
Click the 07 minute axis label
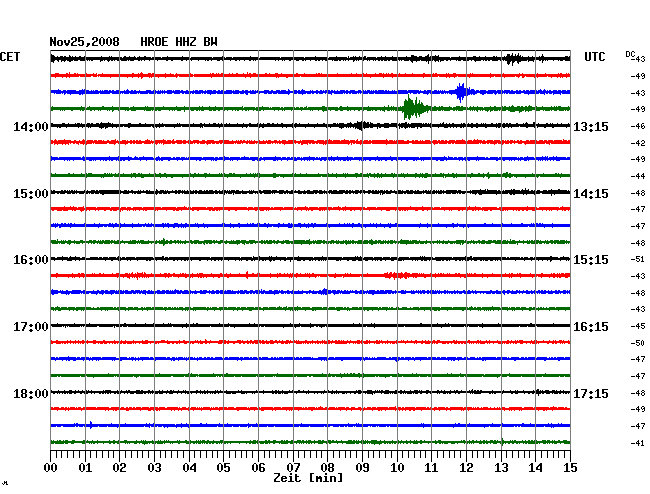293,468
